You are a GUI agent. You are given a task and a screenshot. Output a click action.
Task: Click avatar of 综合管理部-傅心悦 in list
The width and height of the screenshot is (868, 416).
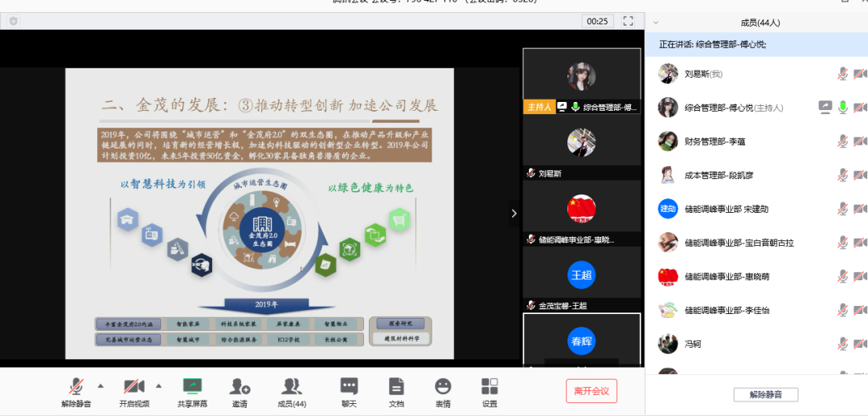pos(668,108)
